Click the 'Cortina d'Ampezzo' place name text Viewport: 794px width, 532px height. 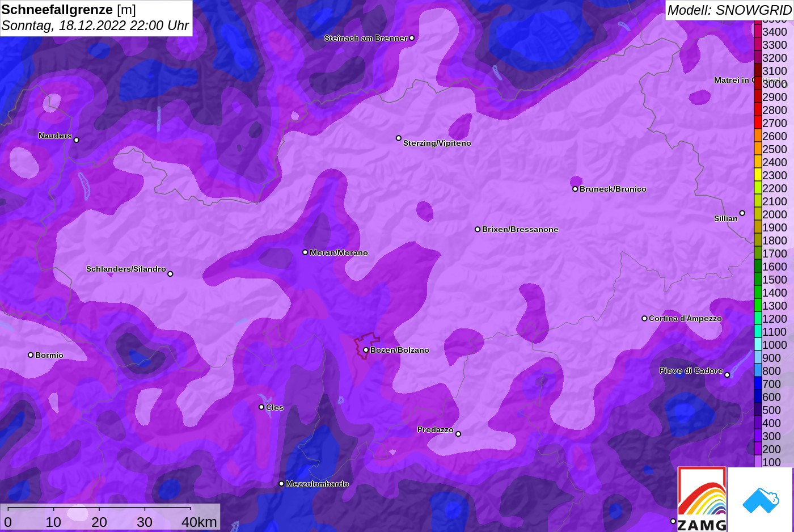coord(685,318)
